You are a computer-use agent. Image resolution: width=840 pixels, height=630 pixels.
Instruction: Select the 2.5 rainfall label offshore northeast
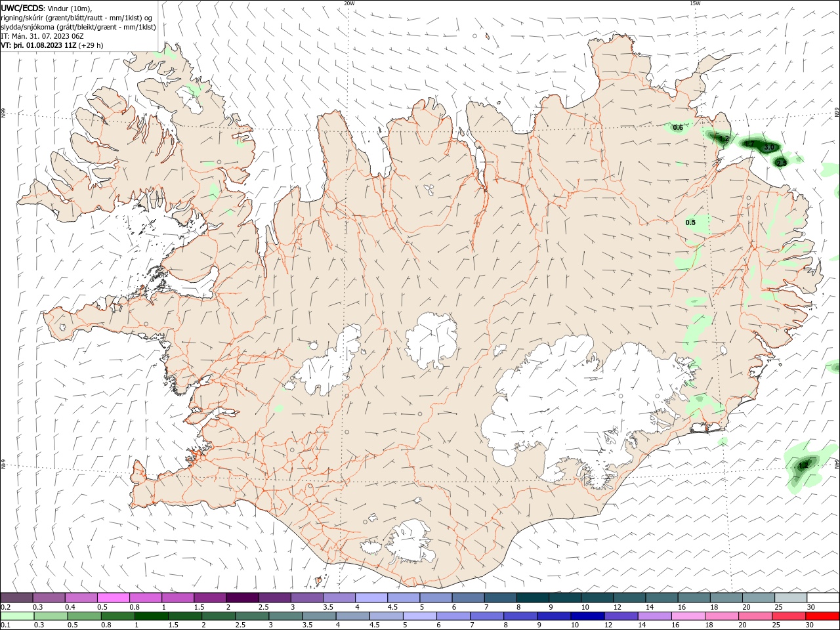point(781,162)
